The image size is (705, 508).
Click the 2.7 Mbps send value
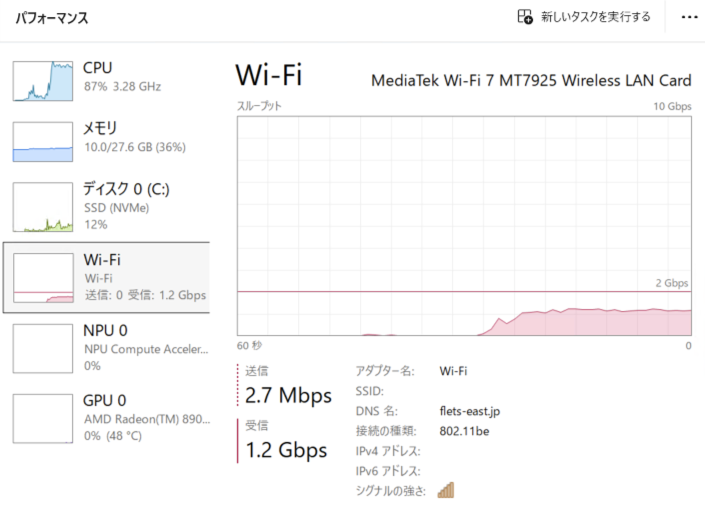click(288, 396)
